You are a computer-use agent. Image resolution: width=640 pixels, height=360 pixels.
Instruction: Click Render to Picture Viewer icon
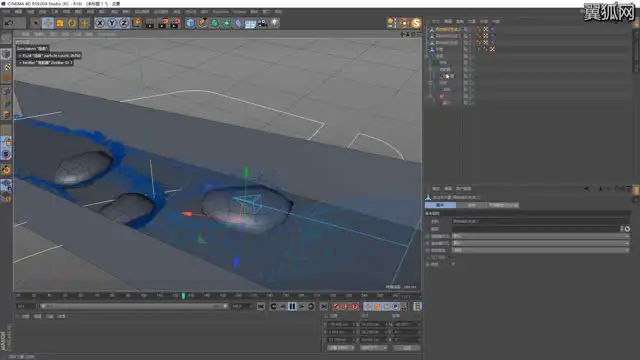pyautogui.click(x=163, y=23)
